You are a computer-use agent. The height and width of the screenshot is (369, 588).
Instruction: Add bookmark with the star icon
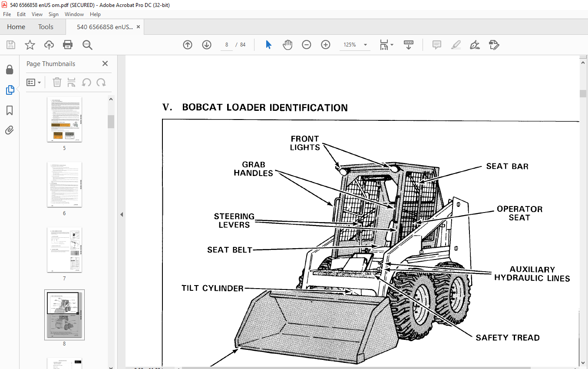point(30,45)
